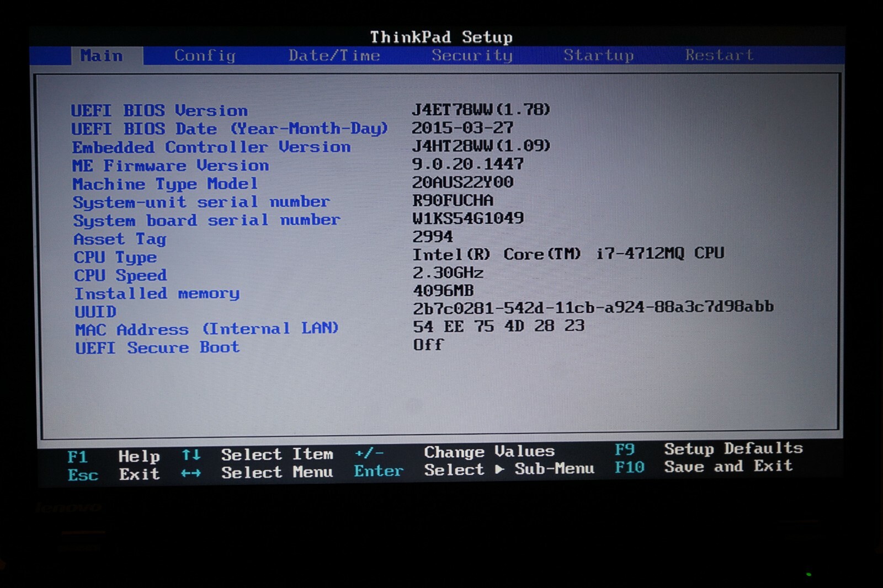Viewport: 883px width, 588px height.
Task: Click the F9 key hint
Action: (625, 450)
